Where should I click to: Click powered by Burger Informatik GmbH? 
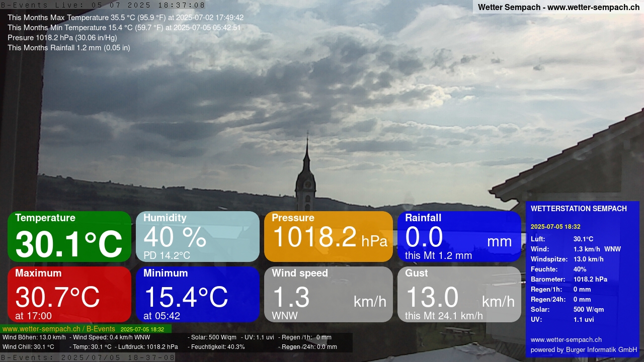coord(584,349)
